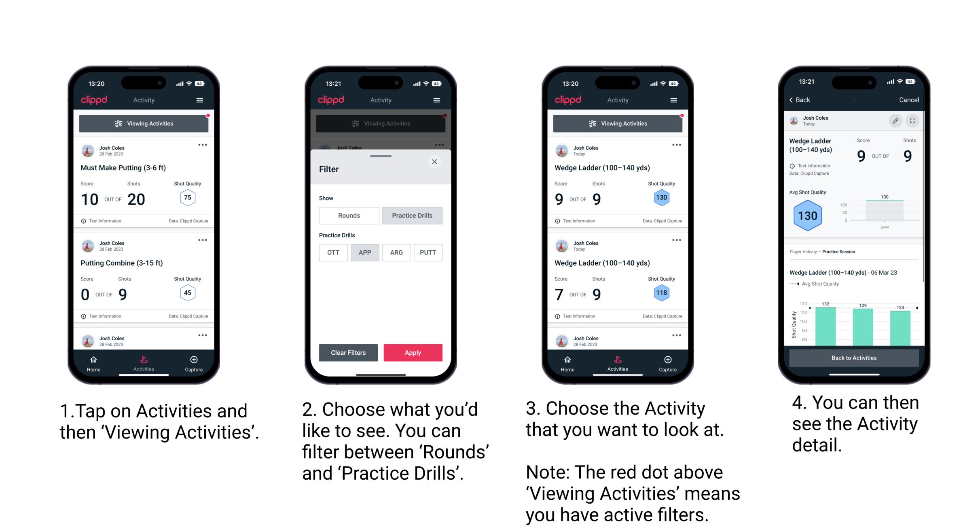Tap the OTT filter category button

click(332, 252)
